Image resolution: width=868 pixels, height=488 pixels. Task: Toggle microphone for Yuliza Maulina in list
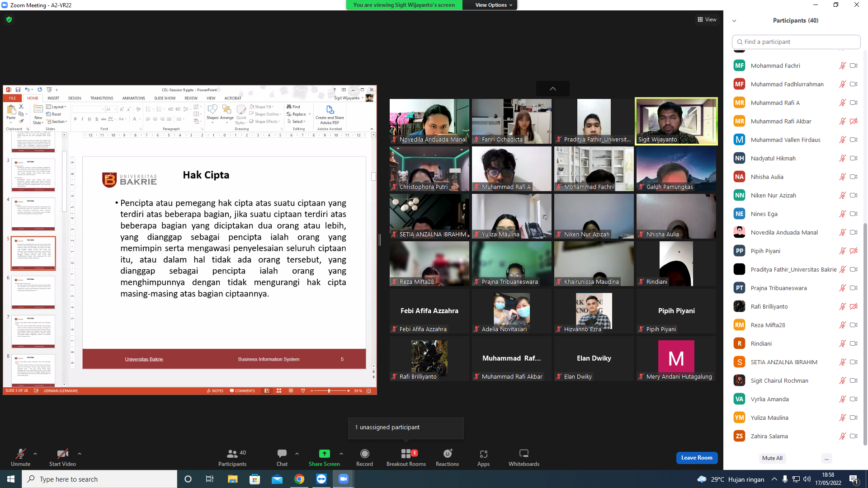pos(842,418)
